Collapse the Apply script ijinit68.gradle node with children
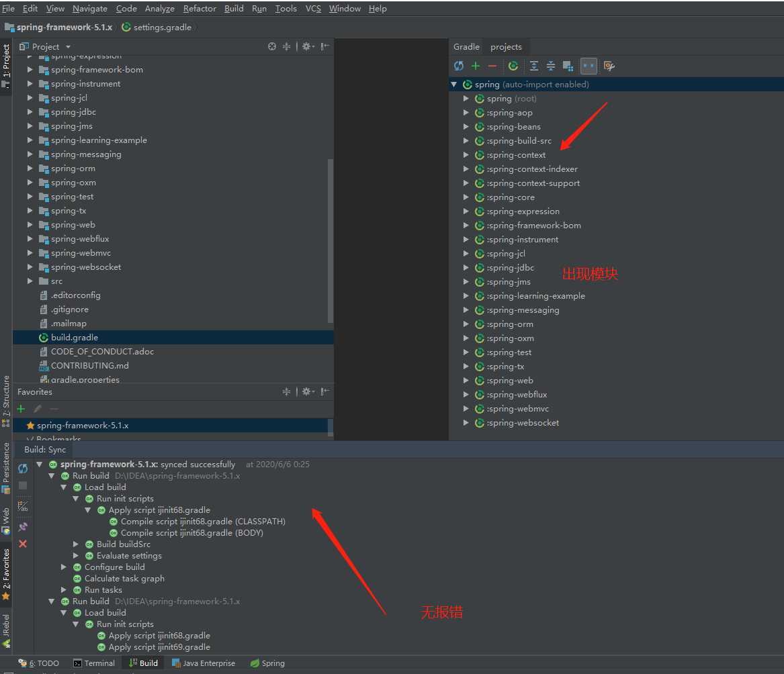 click(87, 510)
